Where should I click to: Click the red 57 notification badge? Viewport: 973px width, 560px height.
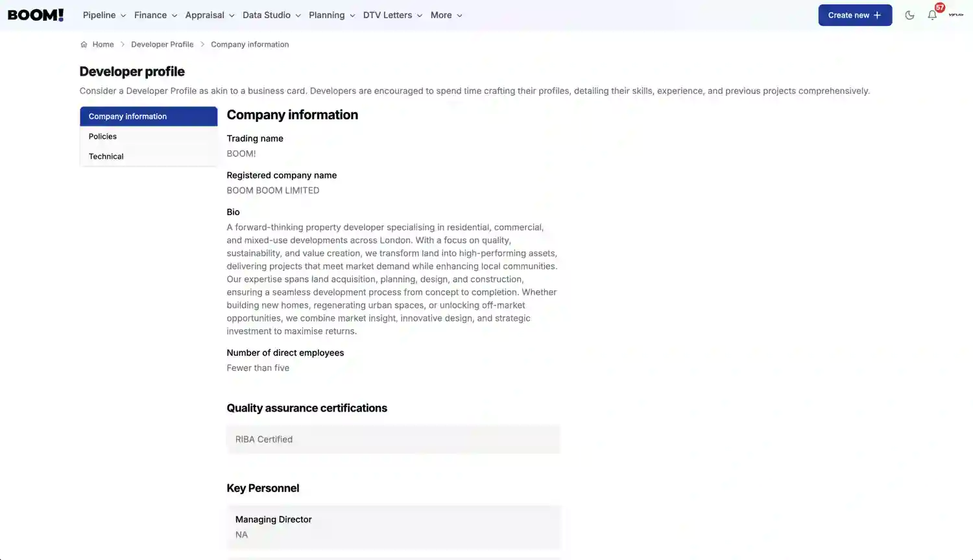pyautogui.click(x=940, y=7)
